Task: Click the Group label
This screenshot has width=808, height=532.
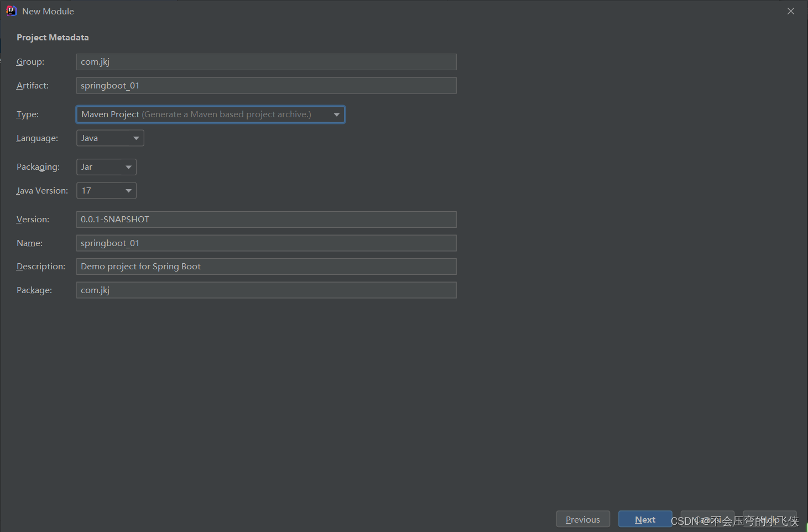Action: coord(30,62)
